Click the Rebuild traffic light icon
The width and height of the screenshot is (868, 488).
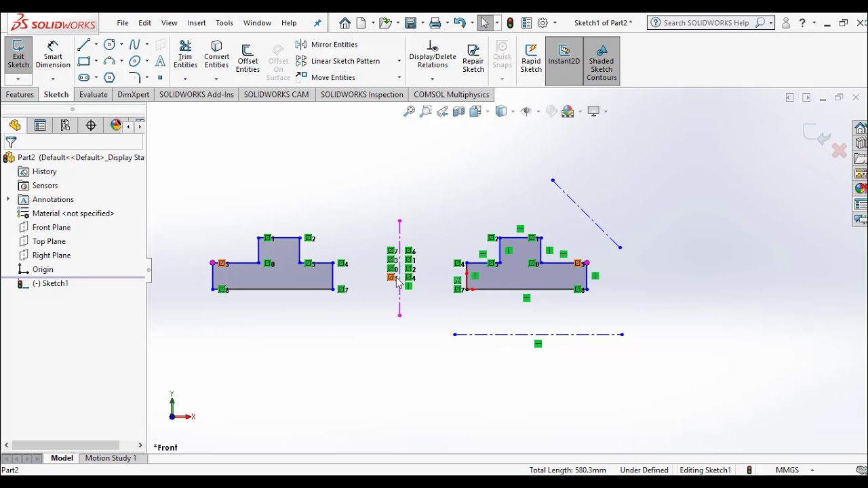(510, 23)
